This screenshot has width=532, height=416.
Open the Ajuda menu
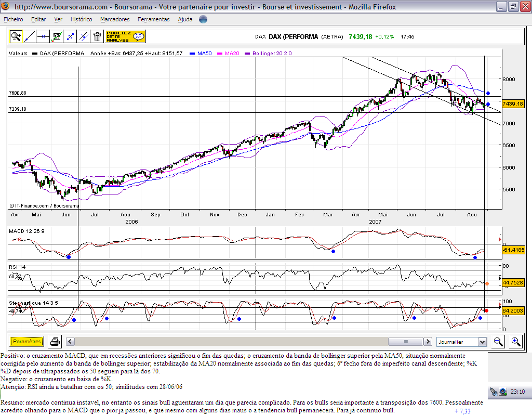click(x=185, y=19)
